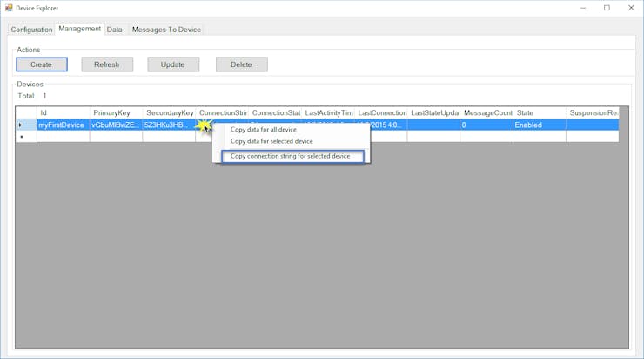Select the vGbuMIBwZE primary key cell
Screen dimensions: 644x359
117,125
